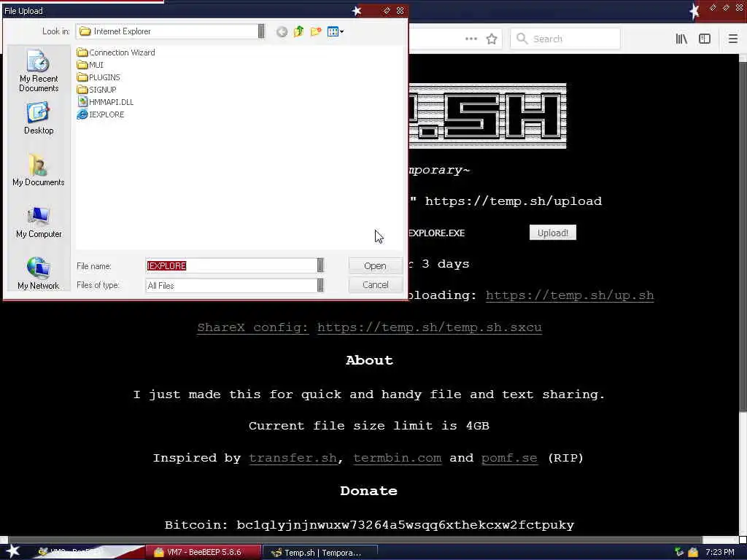
Task: Open the Library bookmarks icon
Action: tap(681, 39)
